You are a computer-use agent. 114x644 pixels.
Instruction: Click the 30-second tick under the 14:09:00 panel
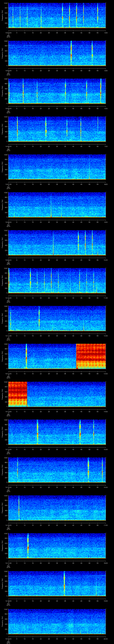tap(57, 260)
